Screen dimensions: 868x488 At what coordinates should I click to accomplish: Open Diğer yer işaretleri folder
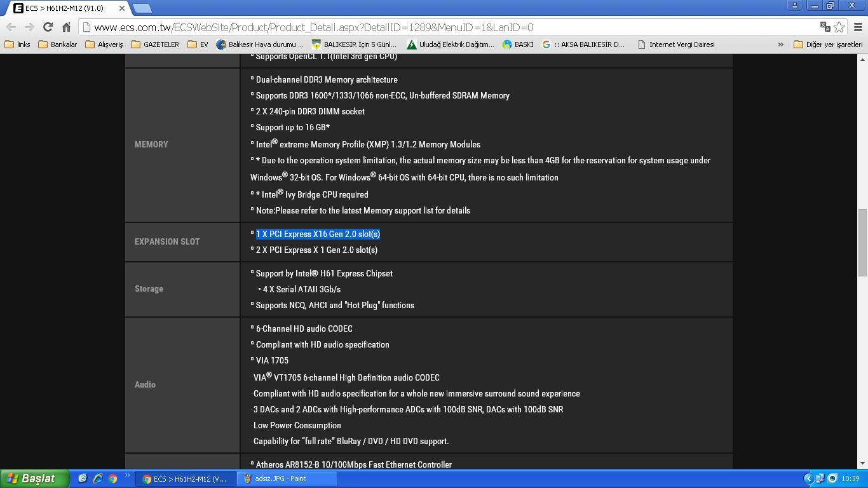coord(828,44)
